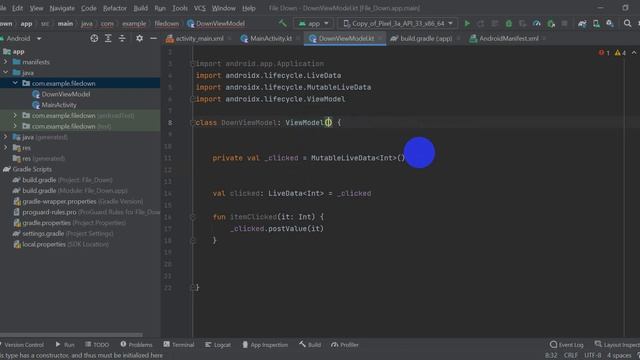Screen dimensions: 640x360
Task: Open the app run configuration dropdown
Action: tap(313, 24)
